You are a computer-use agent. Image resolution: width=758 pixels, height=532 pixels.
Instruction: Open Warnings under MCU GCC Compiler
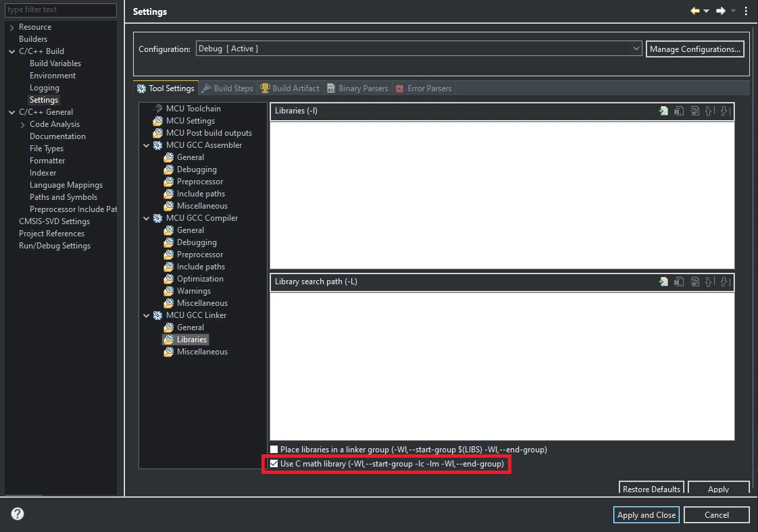[194, 291]
